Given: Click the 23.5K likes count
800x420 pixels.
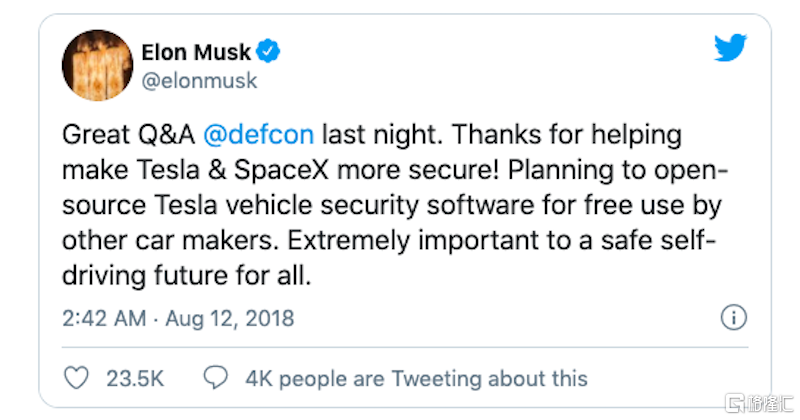Looking at the screenshot, I should point(134,378).
